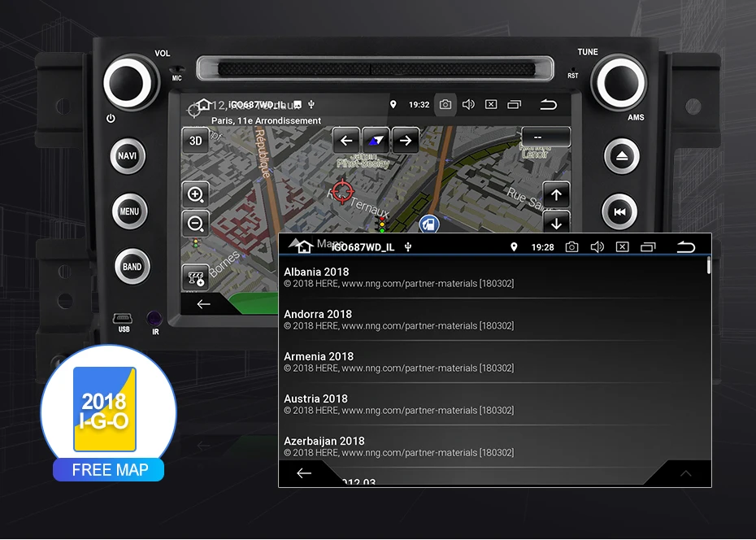Viewport: 756px width, 540px height.
Task: Tap GPS location pin beside 19:32
Action: [x=393, y=105]
